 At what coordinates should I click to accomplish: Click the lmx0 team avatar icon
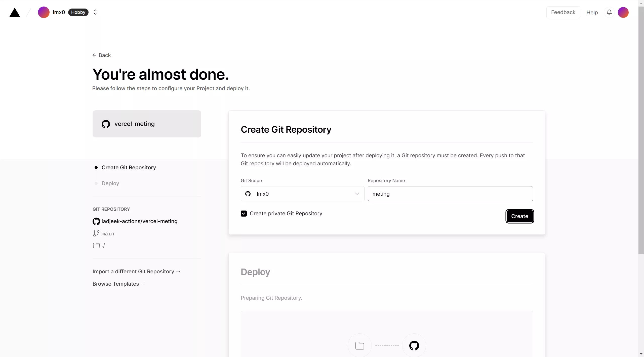(44, 12)
